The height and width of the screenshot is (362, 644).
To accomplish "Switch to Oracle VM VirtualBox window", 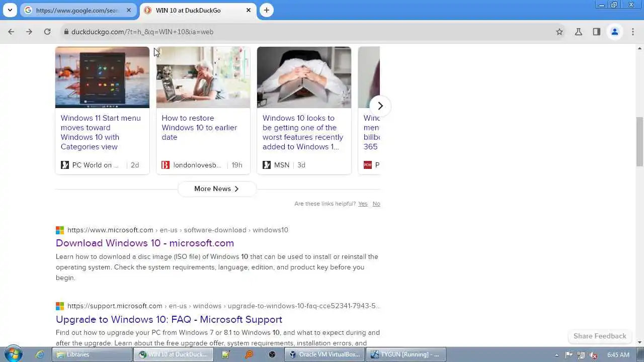I will click(x=324, y=354).
